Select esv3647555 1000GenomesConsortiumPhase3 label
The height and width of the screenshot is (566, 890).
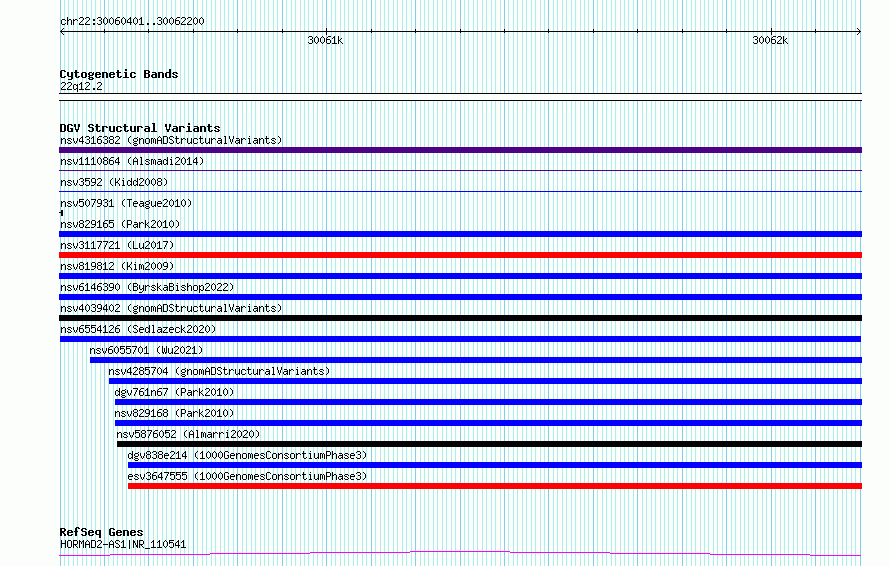click(x=247, y=476)
